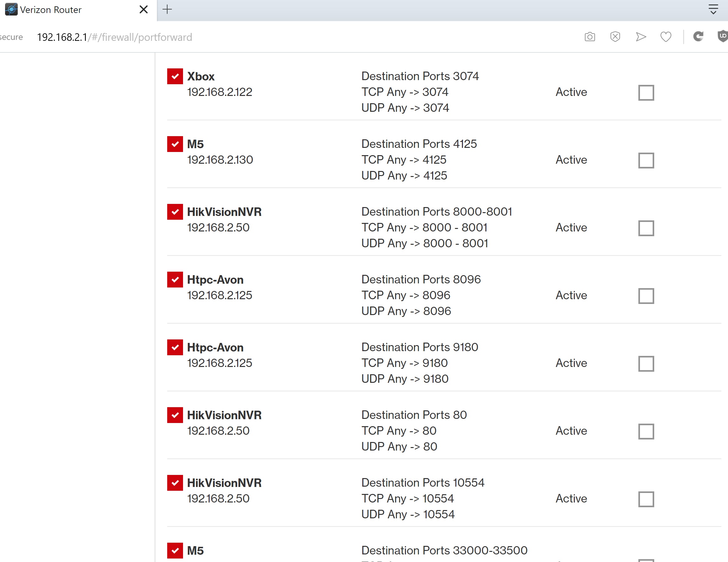This screenshot has width=728, height=562.
Task: Disable the M5 port 4125 rule checkbox
Action: (x=175, y=144)
